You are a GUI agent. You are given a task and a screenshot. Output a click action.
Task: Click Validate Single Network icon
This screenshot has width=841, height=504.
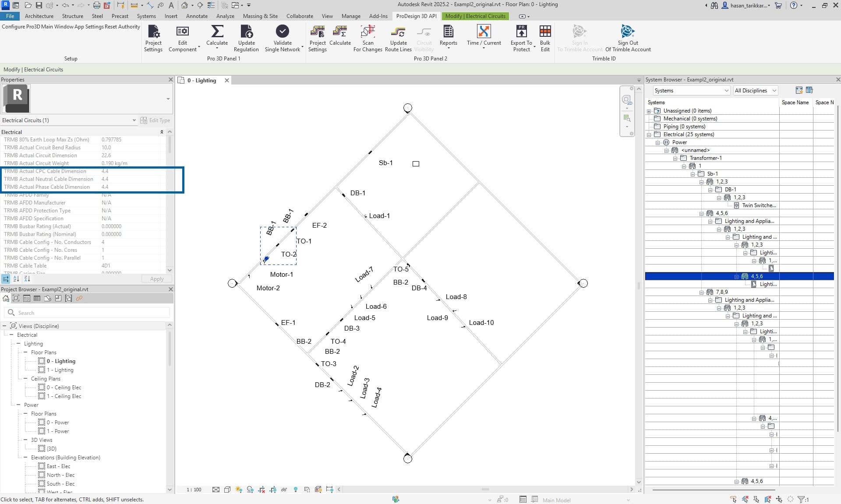(282, 32)
